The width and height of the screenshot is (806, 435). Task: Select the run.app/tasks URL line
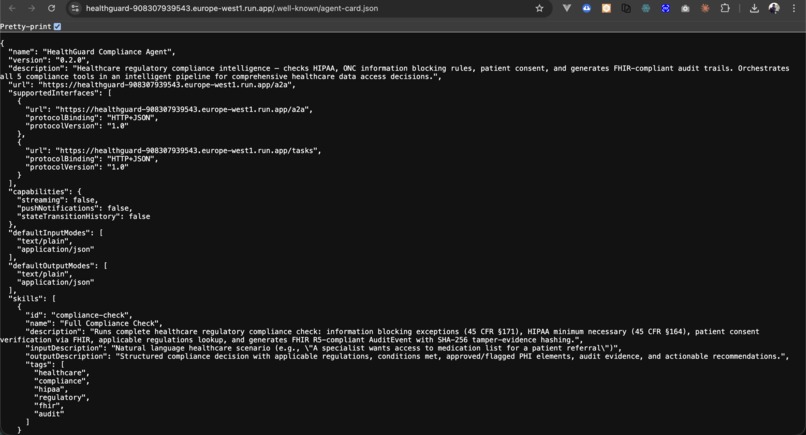point(173,151)
